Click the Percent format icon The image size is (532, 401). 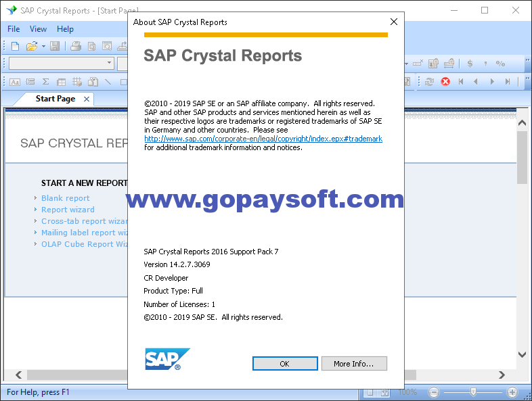(x=500, y=63)
